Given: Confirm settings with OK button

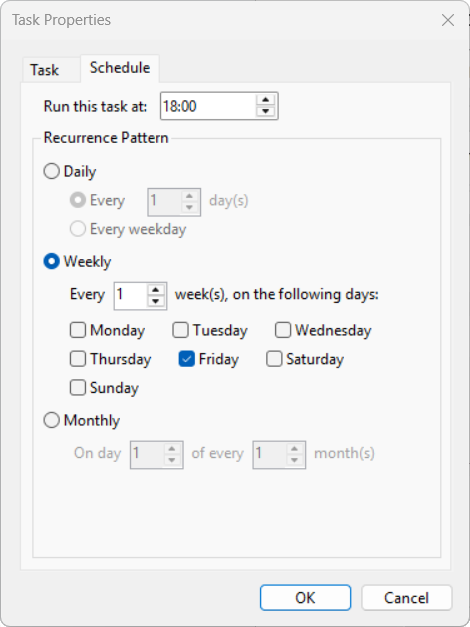Looking at the screenshot, I should click(x=306, y=598).
